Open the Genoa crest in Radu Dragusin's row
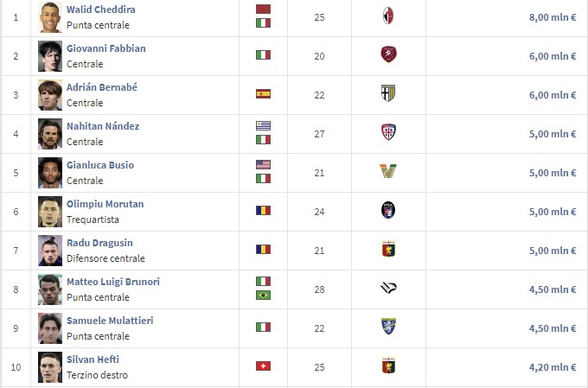Screen dimensions: 588x388 tap(387, 249)
